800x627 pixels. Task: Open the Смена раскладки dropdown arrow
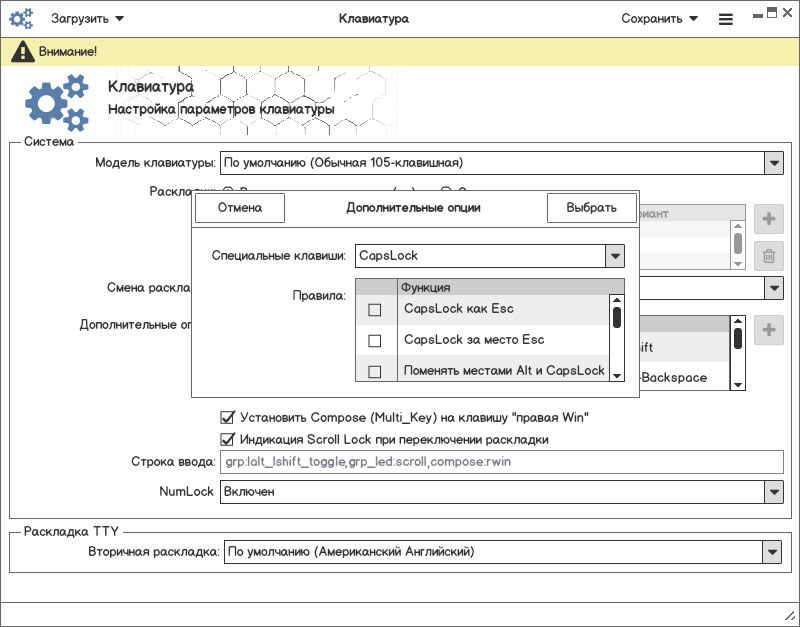coord(773,288)
